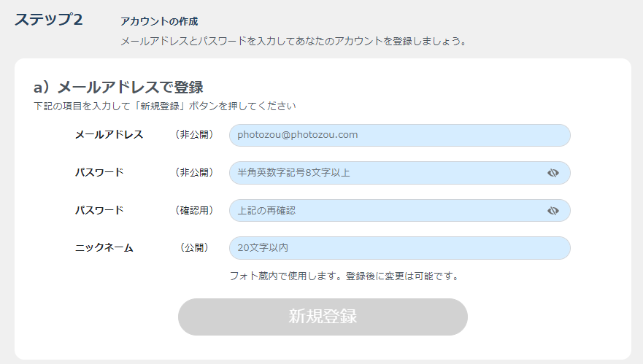Image resolution: width=643 pixels, height=364 pixels.
Task: Show the password using its eye icon
Action: pos(552,173)
